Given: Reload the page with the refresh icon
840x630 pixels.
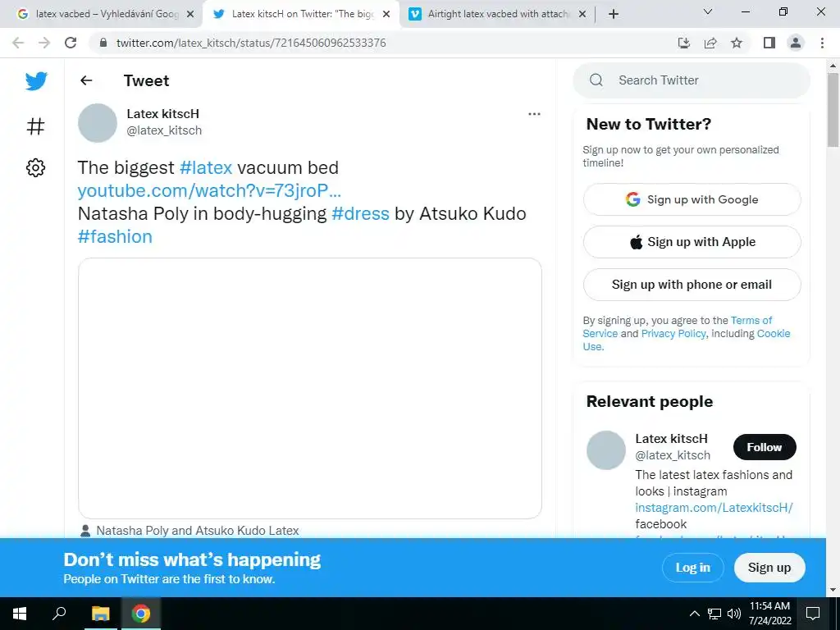Looking at the screenshot, I should (71, 43).
